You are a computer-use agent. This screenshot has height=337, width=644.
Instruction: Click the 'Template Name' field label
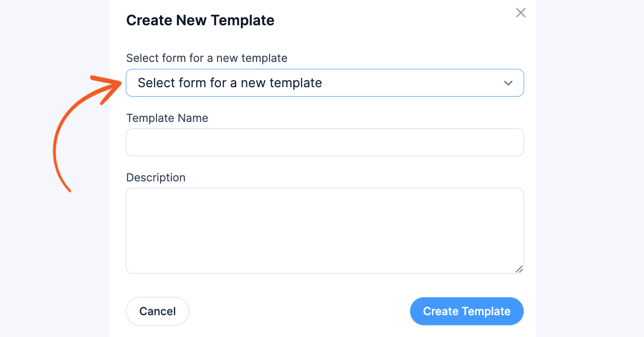(167, 118)
